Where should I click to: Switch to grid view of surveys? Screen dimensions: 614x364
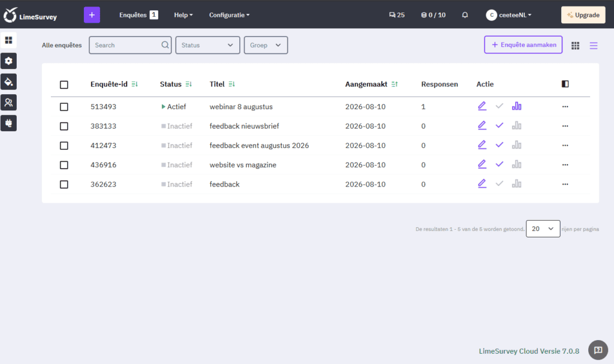coord(575,46)
